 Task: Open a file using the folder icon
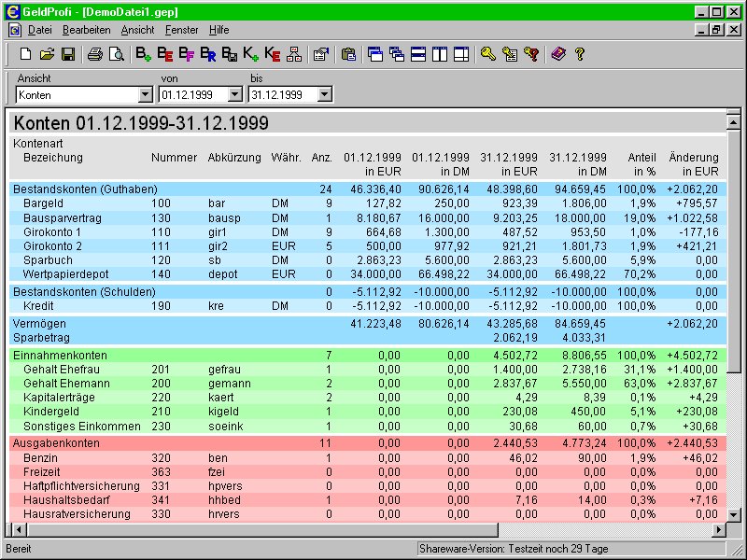[47, 54]
